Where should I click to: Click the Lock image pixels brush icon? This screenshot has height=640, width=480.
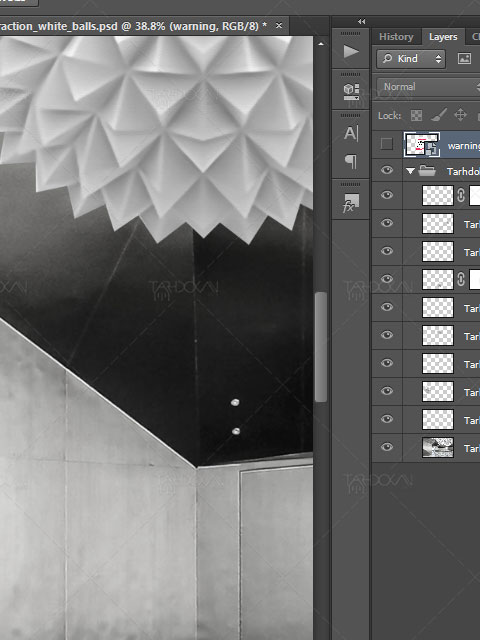pos(439,115)
